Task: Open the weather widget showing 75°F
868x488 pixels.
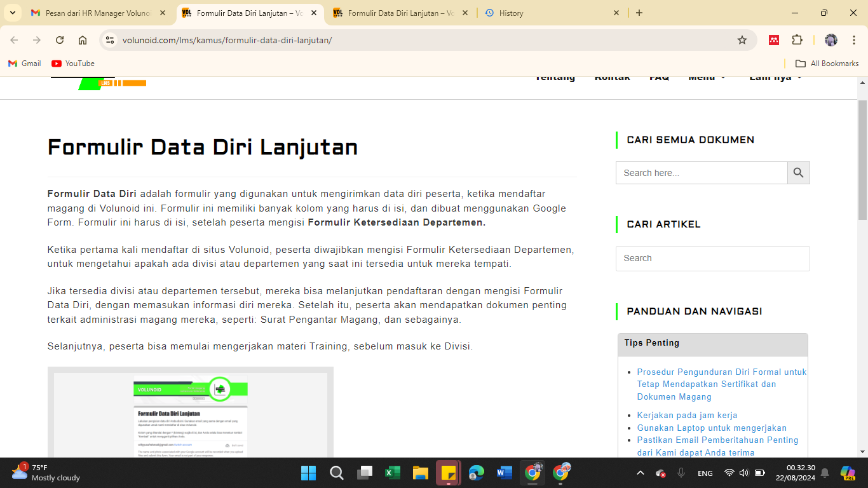Action: click(46, 473)
